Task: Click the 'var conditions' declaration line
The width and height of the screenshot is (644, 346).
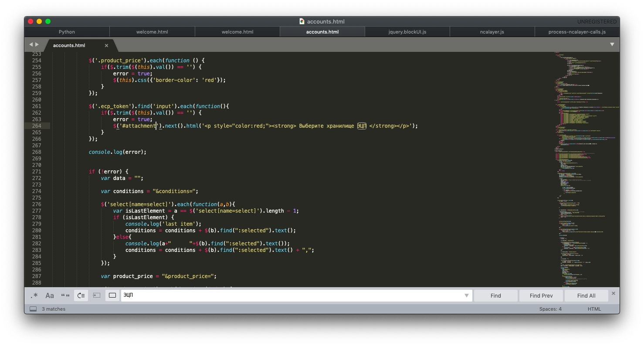Action: click(149, 191)
